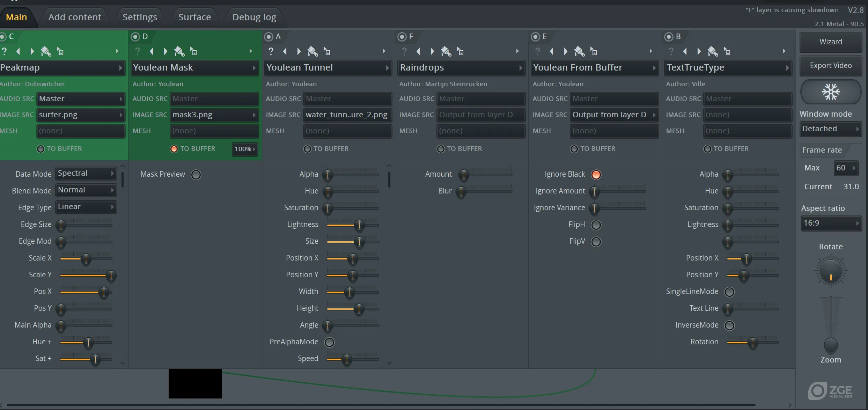
Task: Click the paintbrush icon on layer A
Action: pos(312,51)
